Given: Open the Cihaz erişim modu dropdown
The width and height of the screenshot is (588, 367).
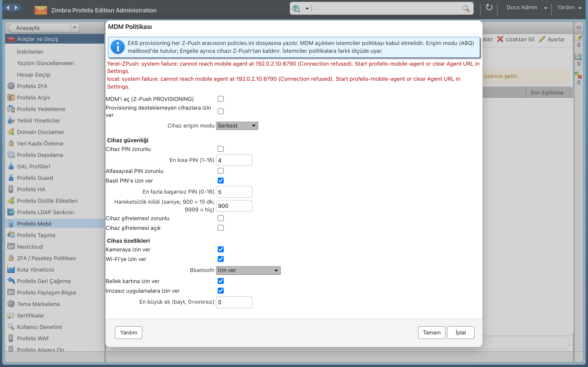Looking at the screenshot, I should click(x=237, y=126).
